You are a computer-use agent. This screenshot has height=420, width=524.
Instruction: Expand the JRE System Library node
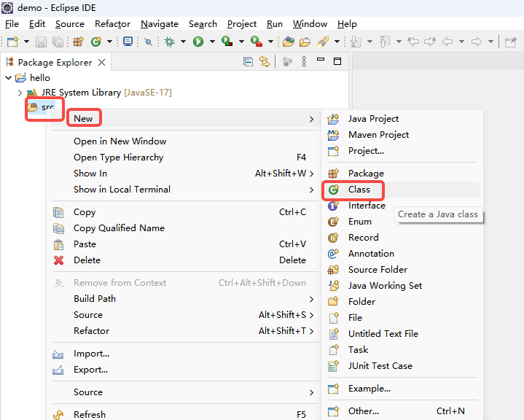20,93
